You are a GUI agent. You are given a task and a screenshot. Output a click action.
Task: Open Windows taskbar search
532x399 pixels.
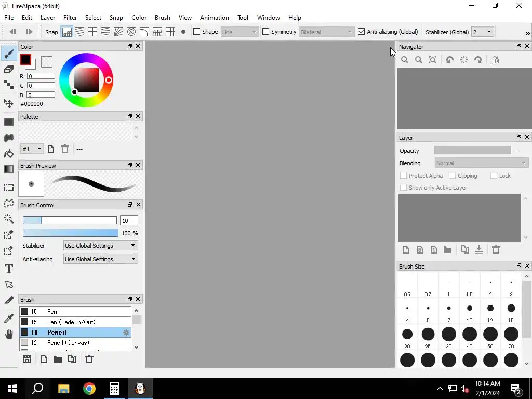pyautogui.click(x=37, y=389)
